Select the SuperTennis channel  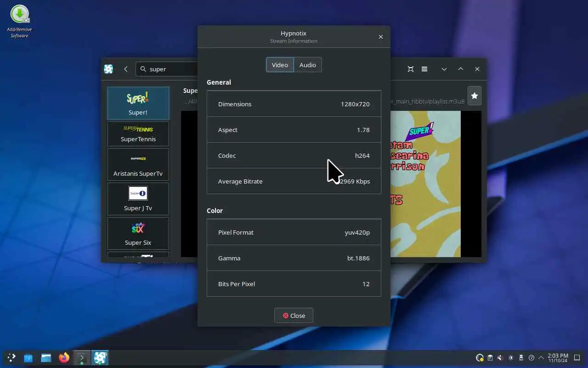[138, 134]
